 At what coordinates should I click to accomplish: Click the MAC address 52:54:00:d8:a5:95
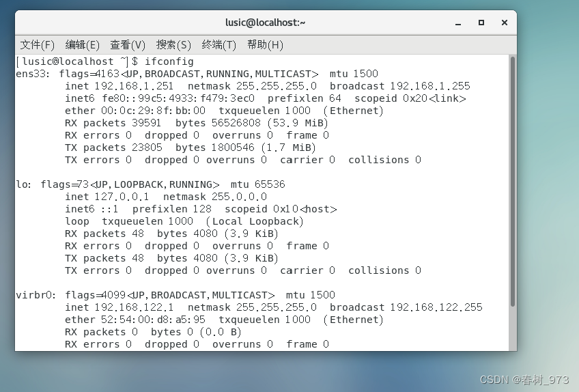point(153,320)
